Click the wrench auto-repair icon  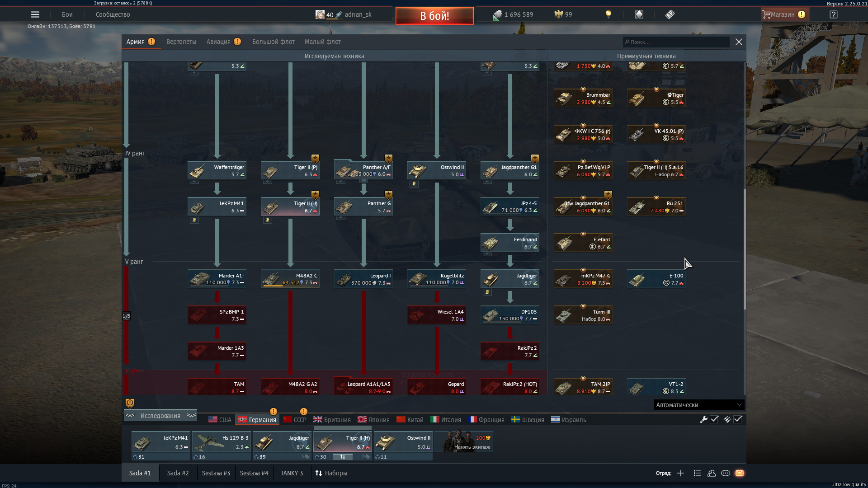click(703, 419)
